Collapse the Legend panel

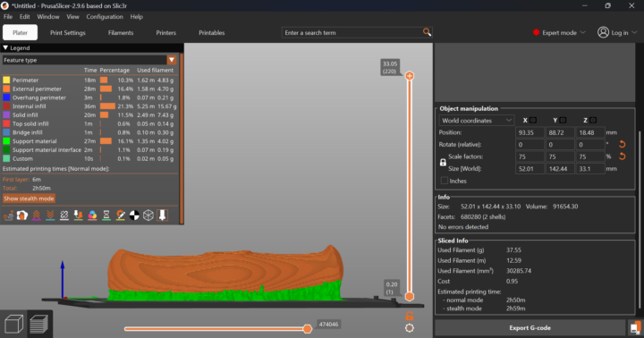coord(5,47)
